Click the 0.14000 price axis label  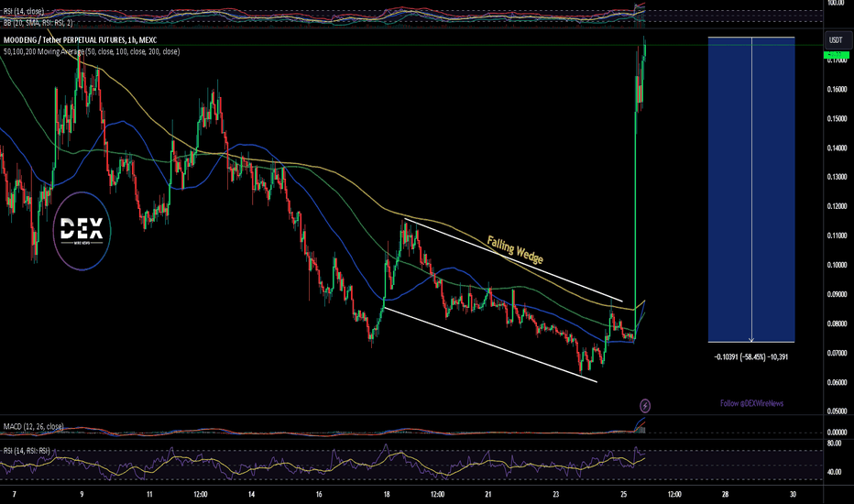pos(838,148)
